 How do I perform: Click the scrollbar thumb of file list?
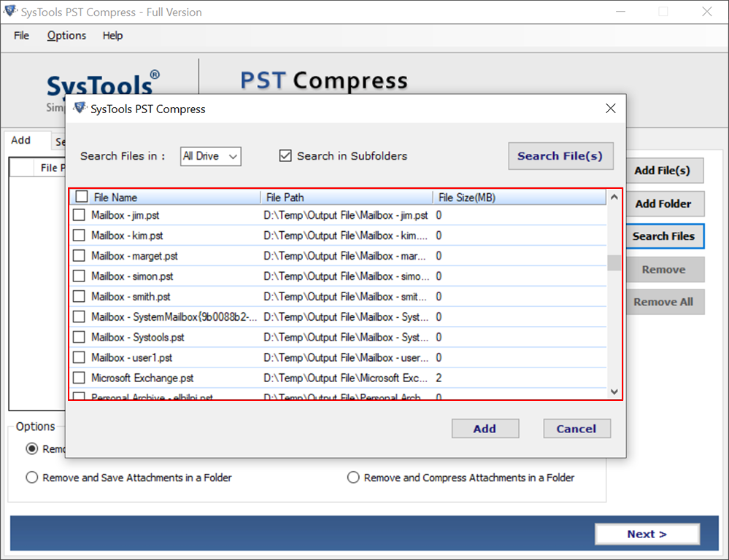click(614, 262)
